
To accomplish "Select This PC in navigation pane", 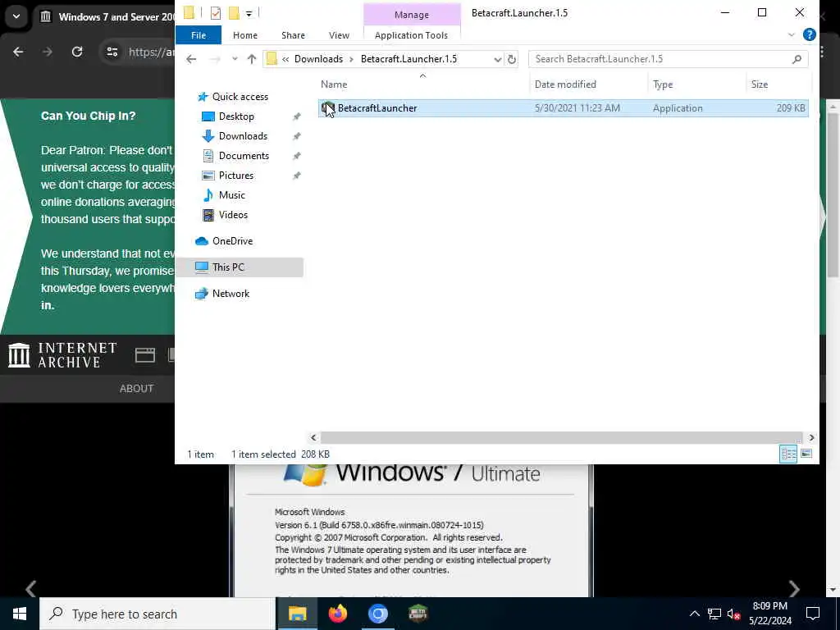I will point(240,267).
